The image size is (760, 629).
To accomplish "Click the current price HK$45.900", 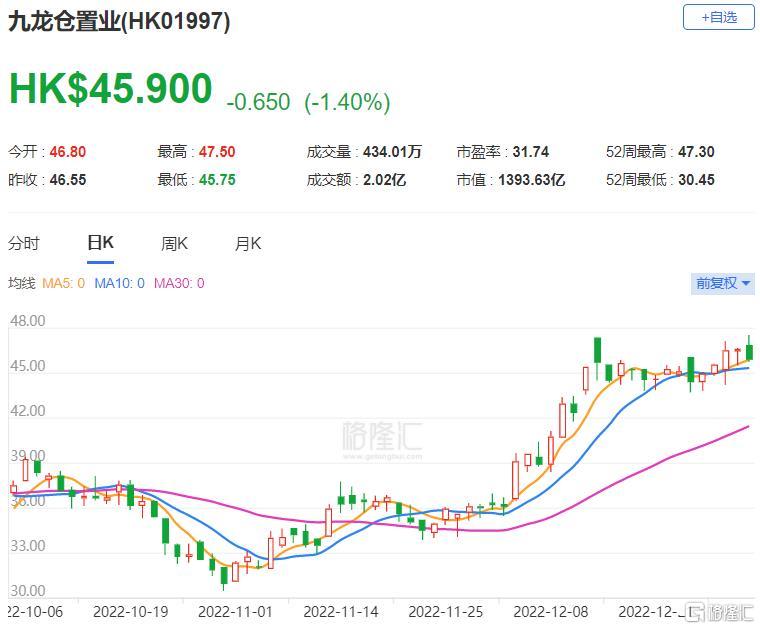I will pos(111,88).
